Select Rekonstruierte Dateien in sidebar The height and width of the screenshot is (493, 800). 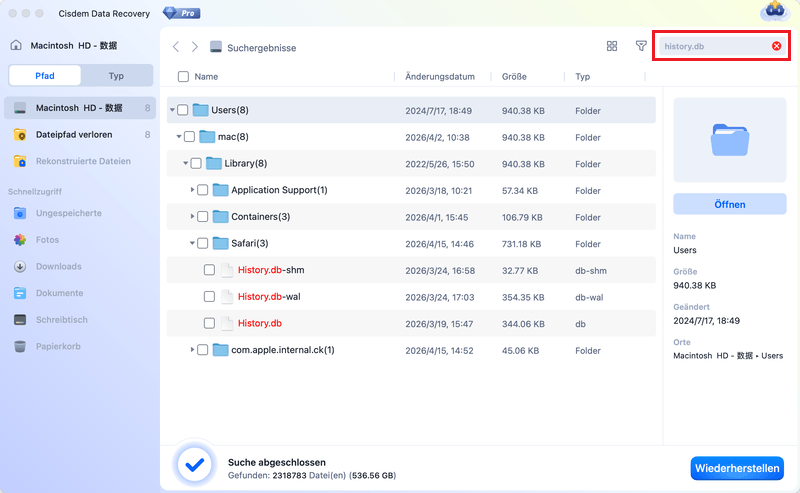[x=80, y=161]
